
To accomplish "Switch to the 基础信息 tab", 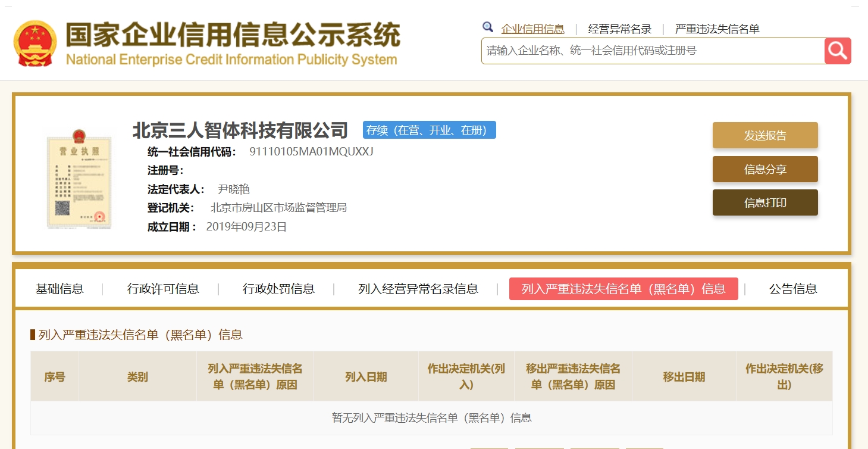I will coord(59,289).
